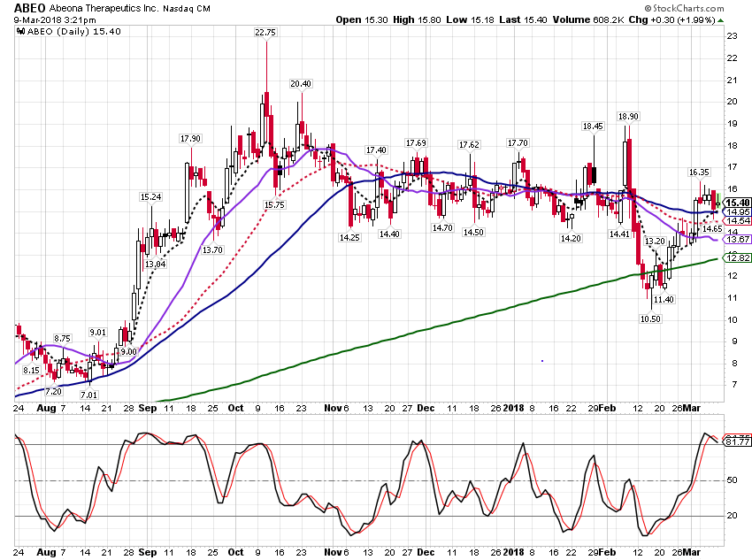Click the 18.90 February high label
Screen dimensions: 752x560
[x=628, y=117]
